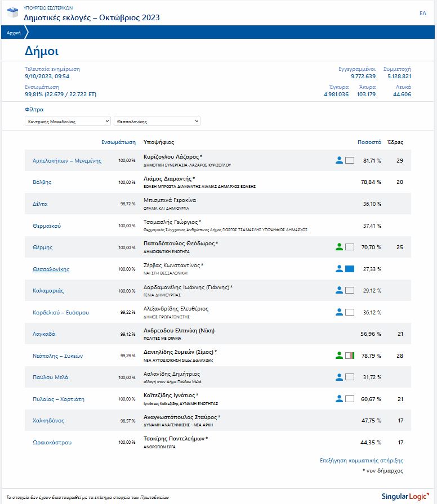Click person icon in Καλαμαριάς row
This screenshot has height=504, width=437.
point(339,290)
